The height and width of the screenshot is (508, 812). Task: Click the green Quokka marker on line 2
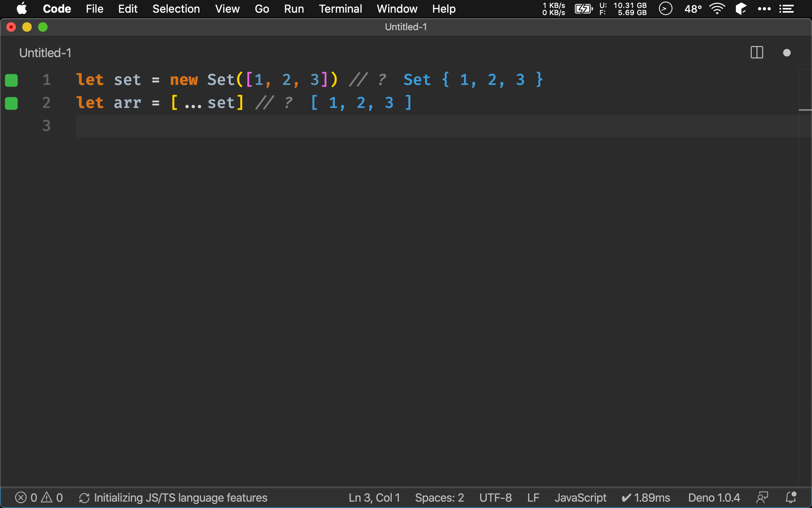click(11, 103)
